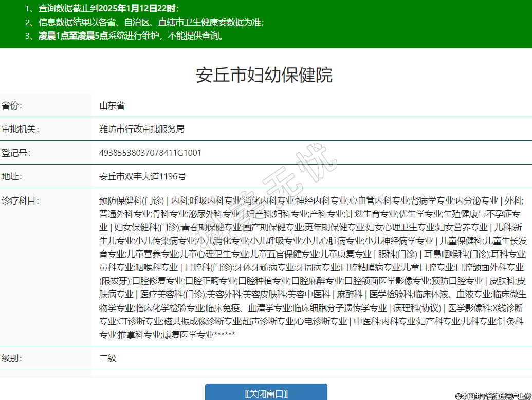Image resolution: width=532 pixels, height=400 pixels.
Task: Click 预防保健科(门诊) in the department list
Action: coord(131,200)
